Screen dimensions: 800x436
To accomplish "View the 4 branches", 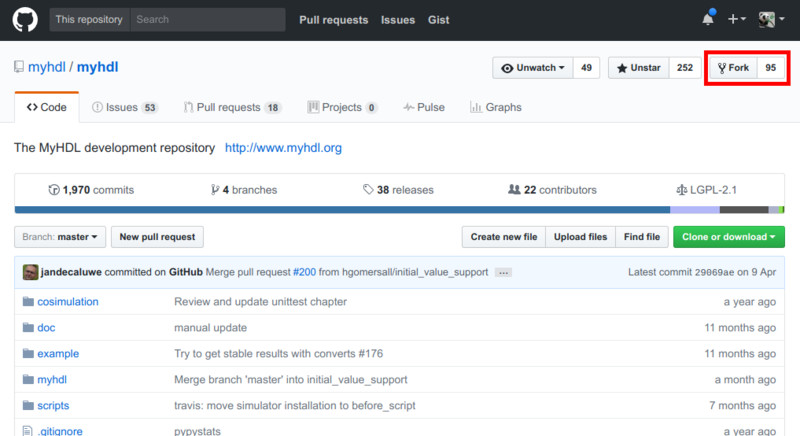I will click(x=244, y=190).
